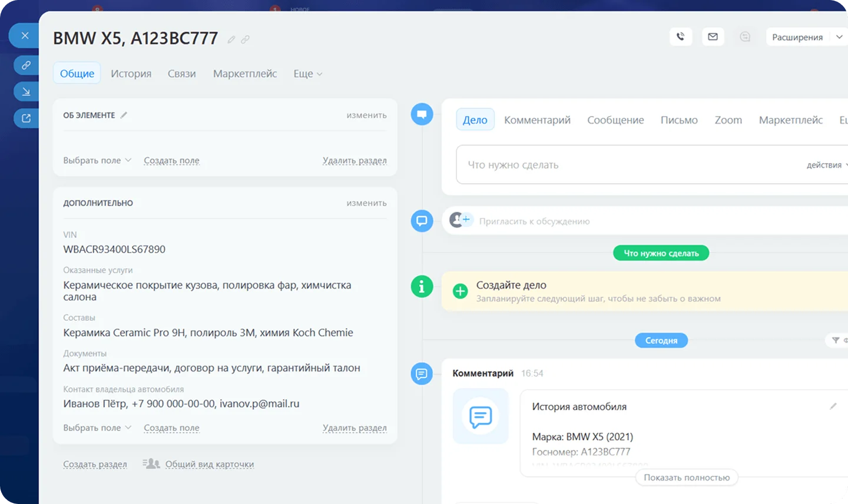848x504 pixels.
Task: Click изменить in ДОПОЛНИТЕЛЬНО section
Action: (x=366, y=203)
